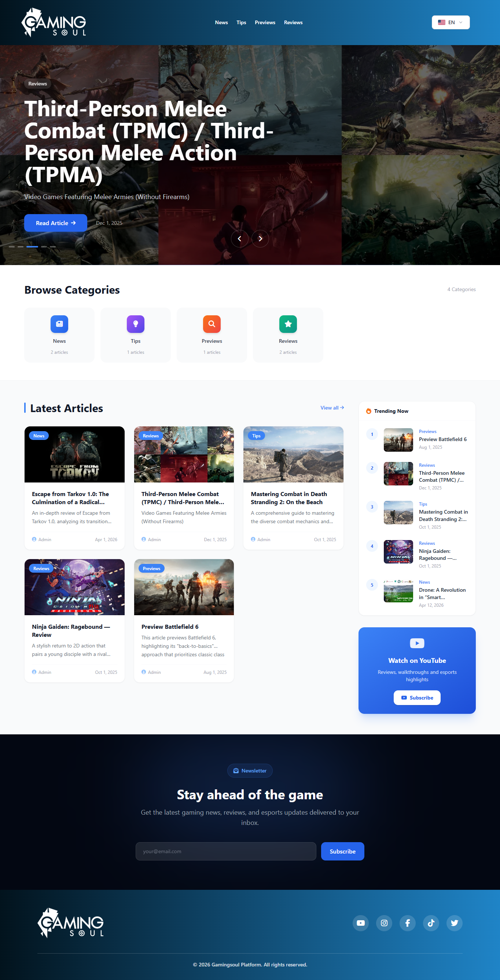The height and width of the screenshot is (980, 500).
Task: Go to the Reviews navigation link
Action: 293,22
